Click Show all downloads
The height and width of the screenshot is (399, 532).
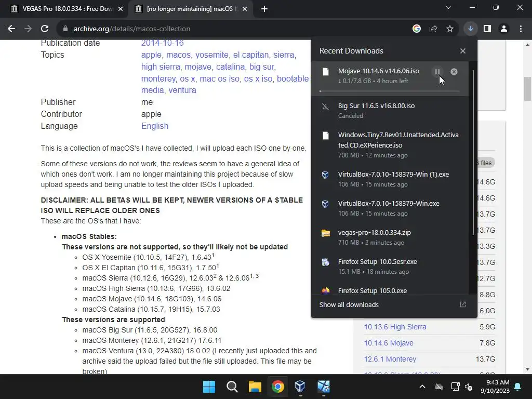349,304
